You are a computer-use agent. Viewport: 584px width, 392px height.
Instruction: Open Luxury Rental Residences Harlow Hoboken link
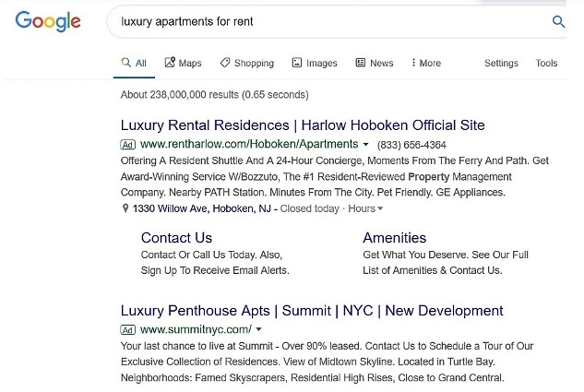click(303, 125)
